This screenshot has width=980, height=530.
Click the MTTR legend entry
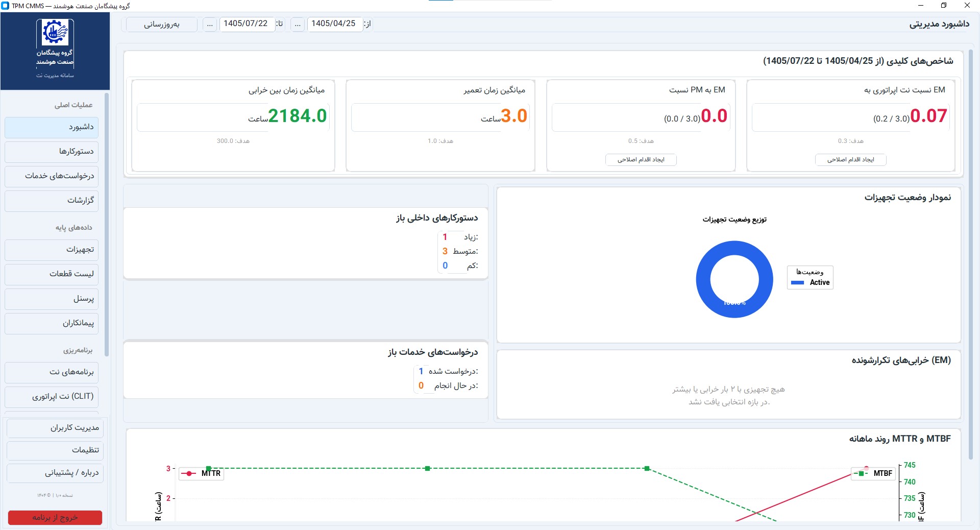point(201,473)
